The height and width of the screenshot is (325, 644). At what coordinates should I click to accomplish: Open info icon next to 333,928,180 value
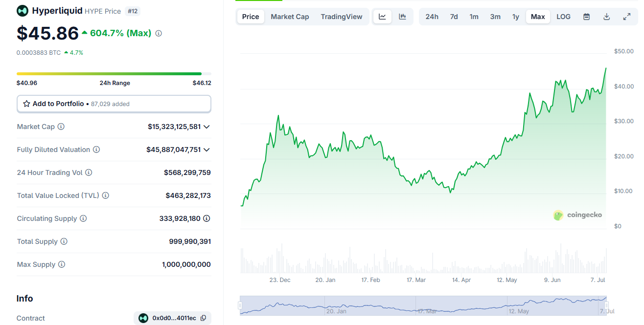[x=207, y=218]
